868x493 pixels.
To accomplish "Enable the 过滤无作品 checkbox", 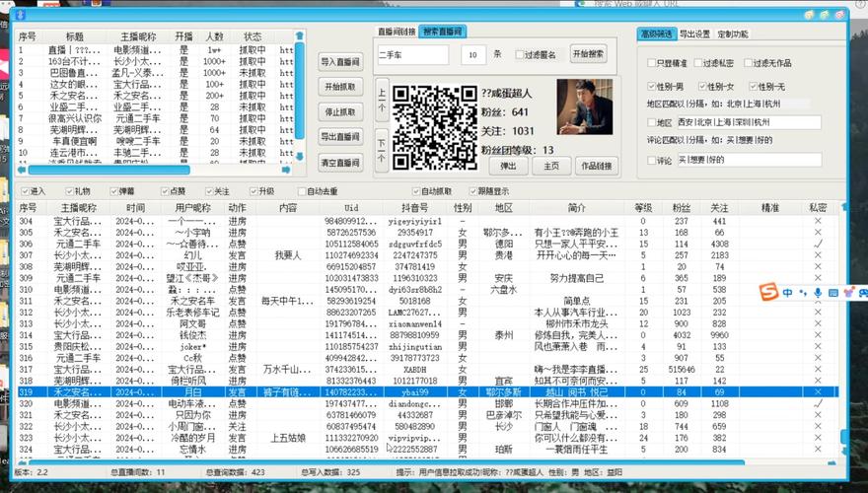I will pos(748,63).
